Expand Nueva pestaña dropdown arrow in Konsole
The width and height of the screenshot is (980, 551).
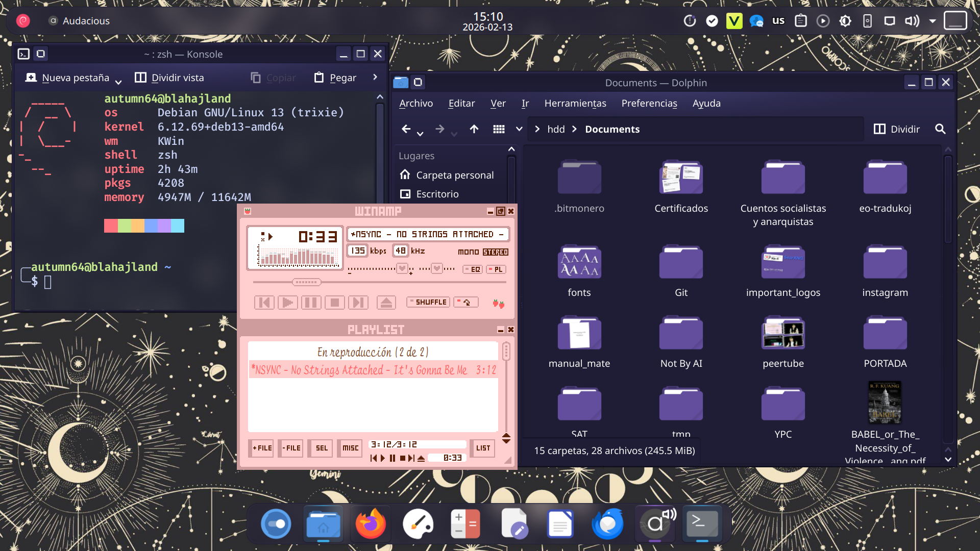pos(118,81)
